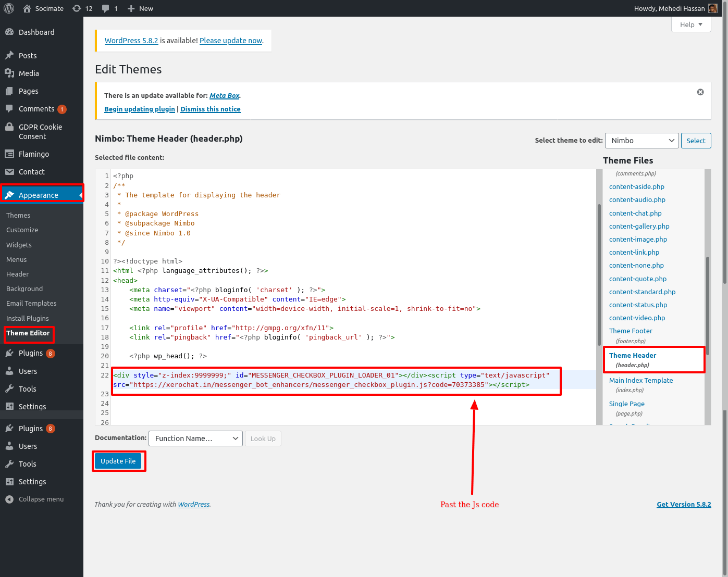Screen dimensions: 728x577
Task: Click the first Settings sliders icon
Action: point(9,406)
